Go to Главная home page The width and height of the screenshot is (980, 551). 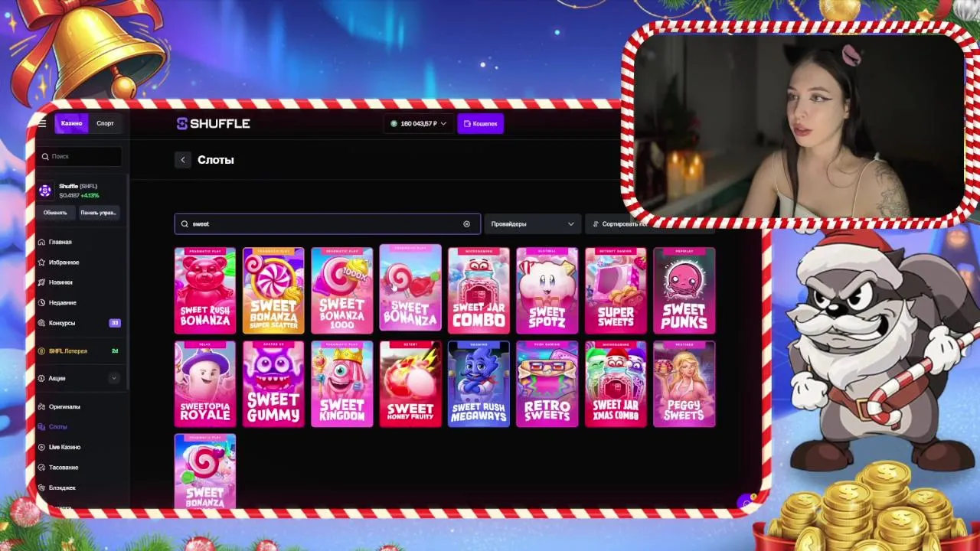tap(60, 242)
